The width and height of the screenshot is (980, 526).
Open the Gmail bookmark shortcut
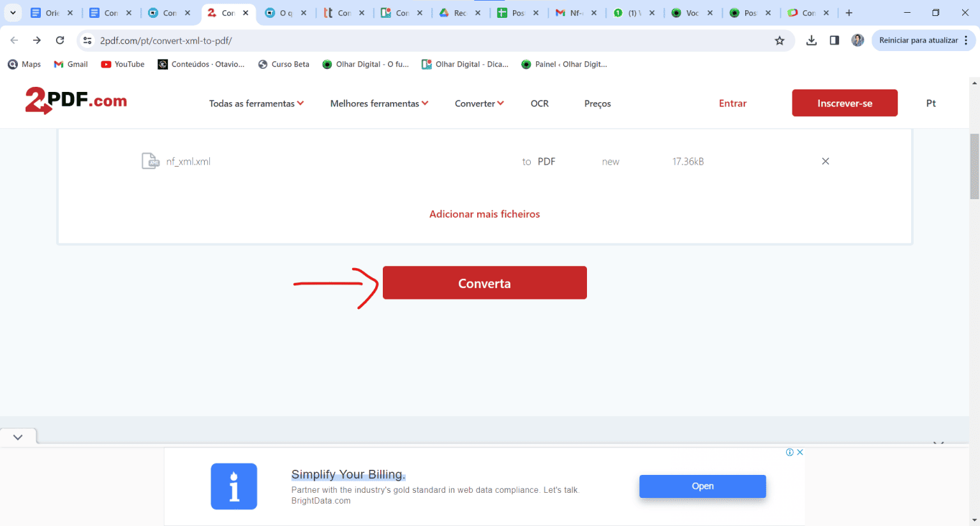(x=70, y=64)
